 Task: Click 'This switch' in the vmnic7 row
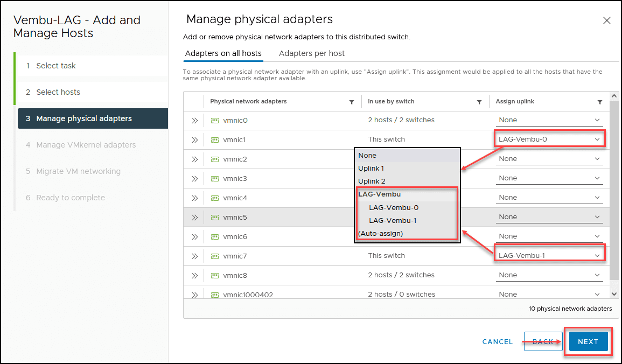(386, 256)
